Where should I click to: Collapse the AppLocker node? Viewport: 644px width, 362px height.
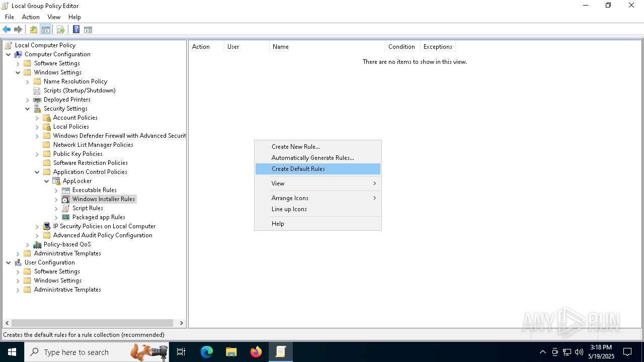coord(47,181)
